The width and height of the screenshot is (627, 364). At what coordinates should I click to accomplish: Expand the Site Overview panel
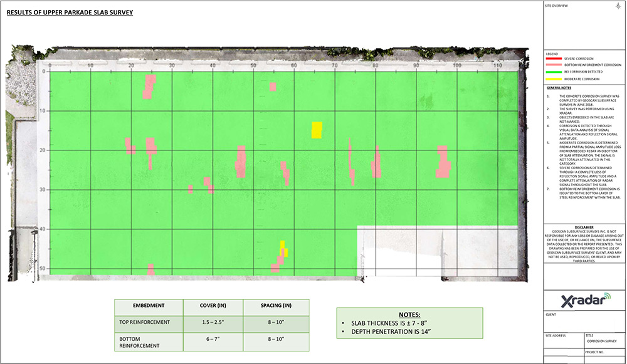click(555, 6)
